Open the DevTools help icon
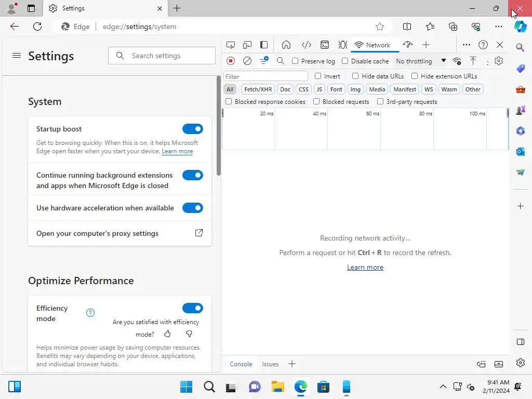 [483, 45]
